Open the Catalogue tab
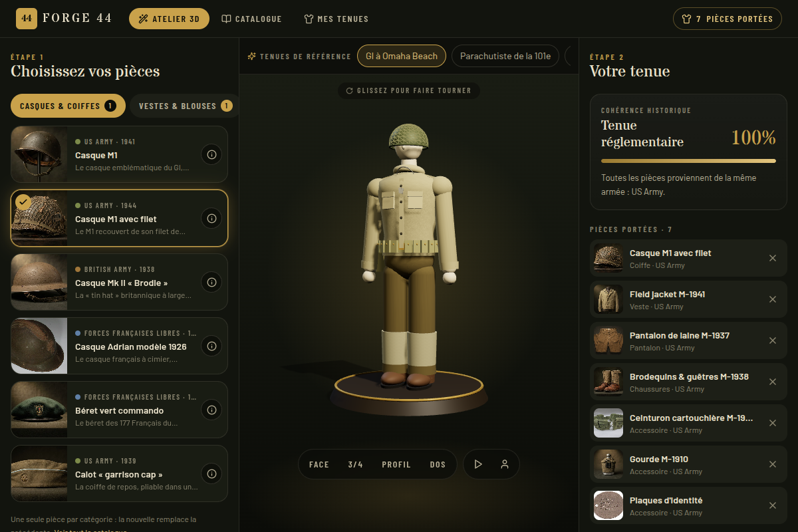 coord(251,19)
